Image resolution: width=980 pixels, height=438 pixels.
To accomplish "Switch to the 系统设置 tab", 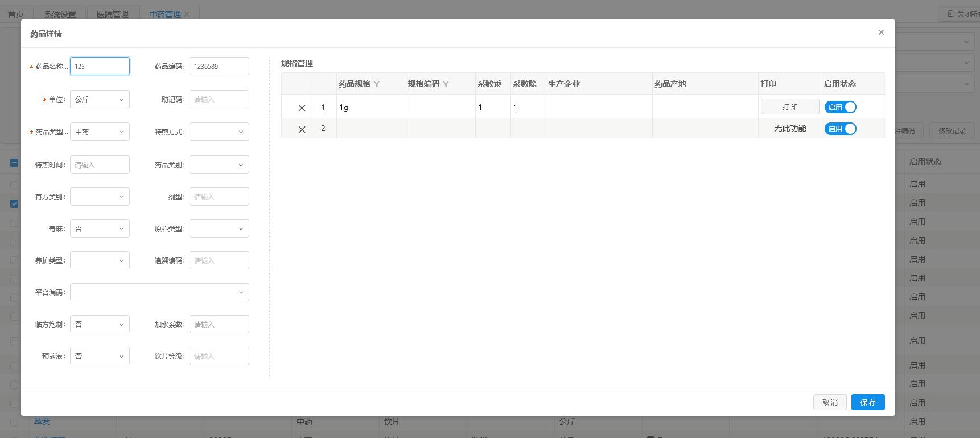I will pyautogui.click(x=60, y=14).
